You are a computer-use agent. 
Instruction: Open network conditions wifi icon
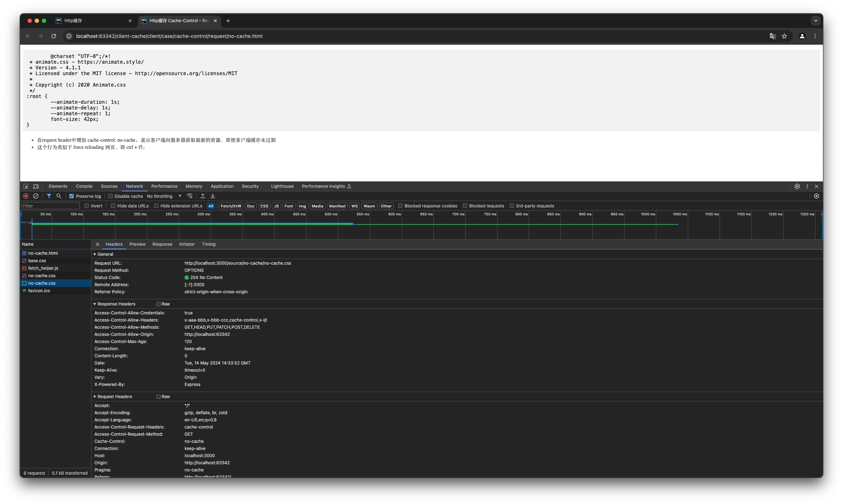(190, 196)
